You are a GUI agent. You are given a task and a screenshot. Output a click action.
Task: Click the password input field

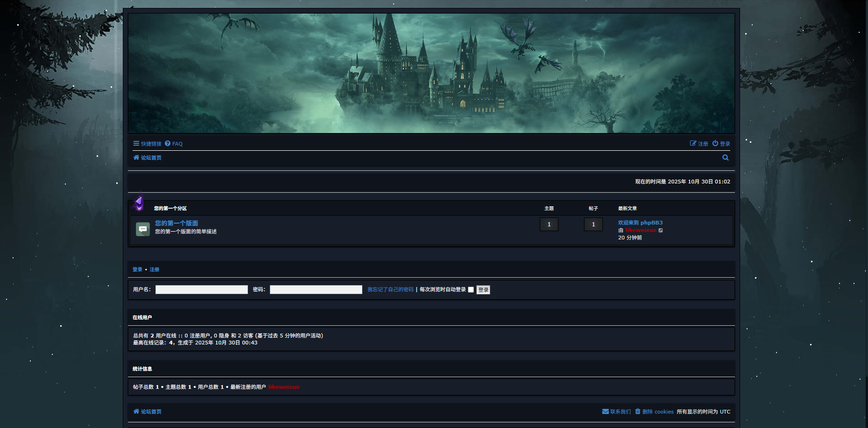tap(316, 290)
